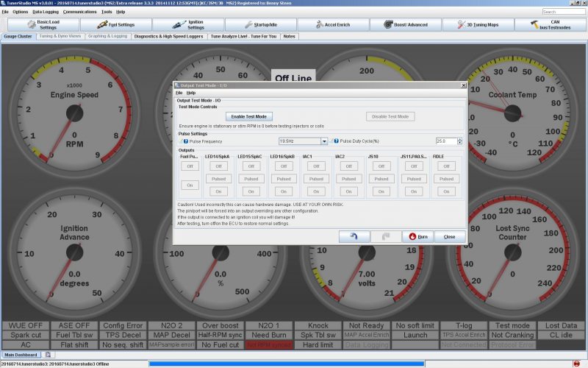Open File menu in Output Test Mode dialog
Image resolution: width=588 pixels, height=368 pixels.
(x=179, y=93)
